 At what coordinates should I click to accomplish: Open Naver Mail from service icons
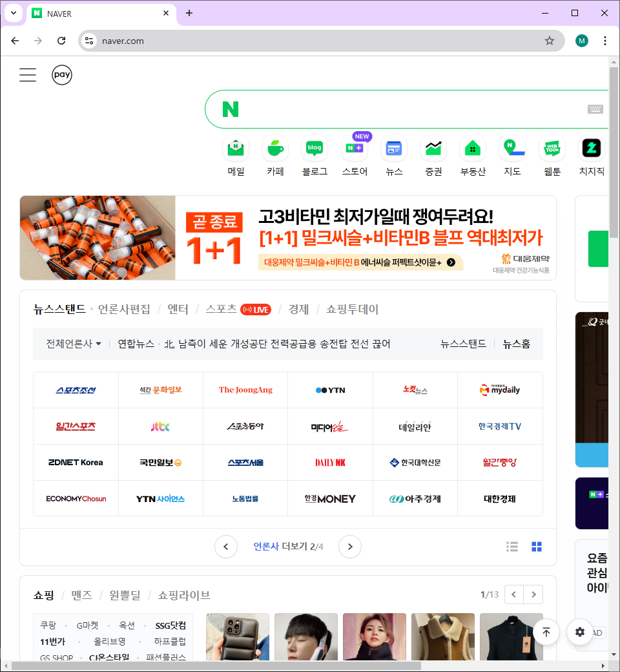click(x=235, y=148)
